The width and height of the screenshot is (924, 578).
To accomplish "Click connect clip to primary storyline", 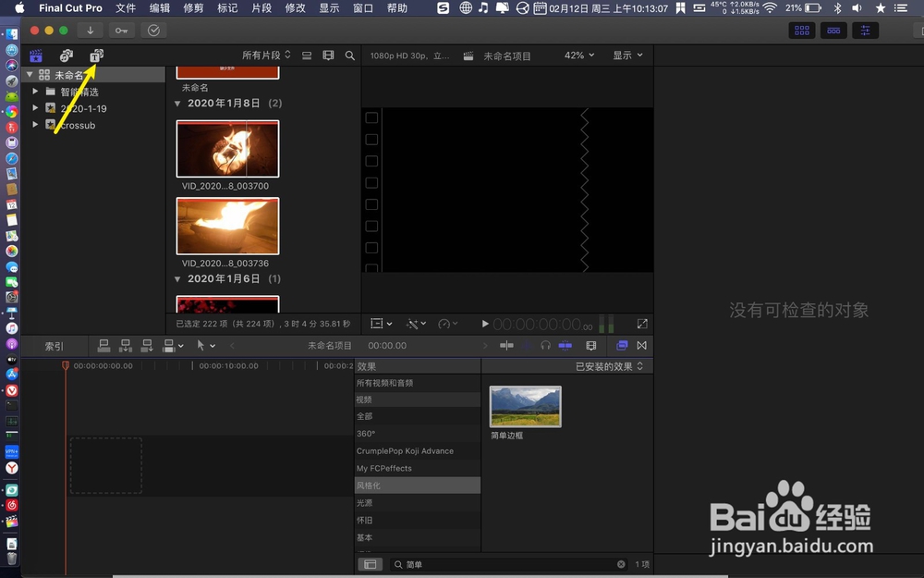I will point(103,346).
